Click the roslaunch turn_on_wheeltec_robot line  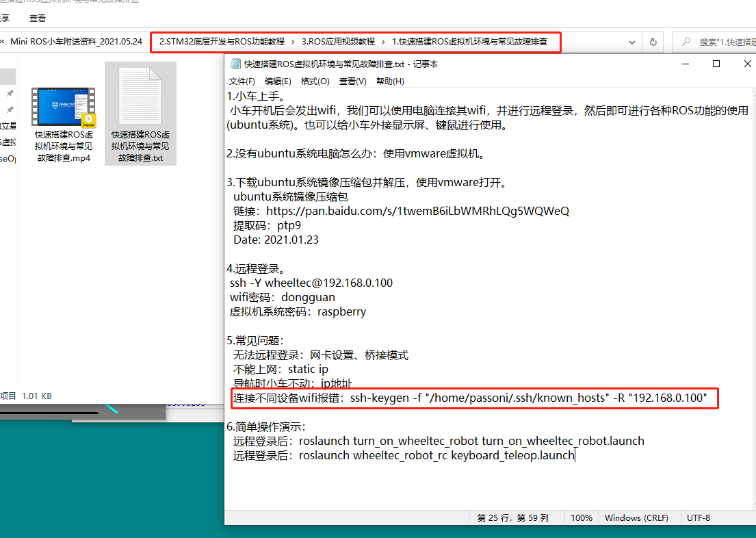coord(439,441)
